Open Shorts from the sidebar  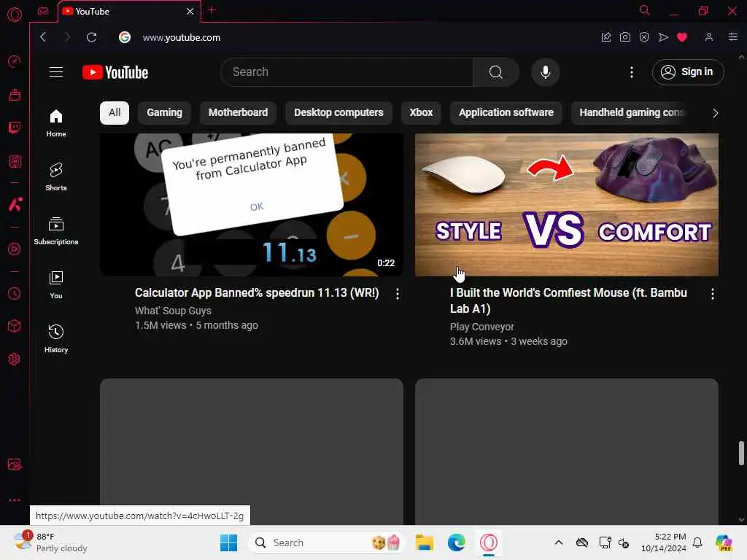[x=56, y=176]
